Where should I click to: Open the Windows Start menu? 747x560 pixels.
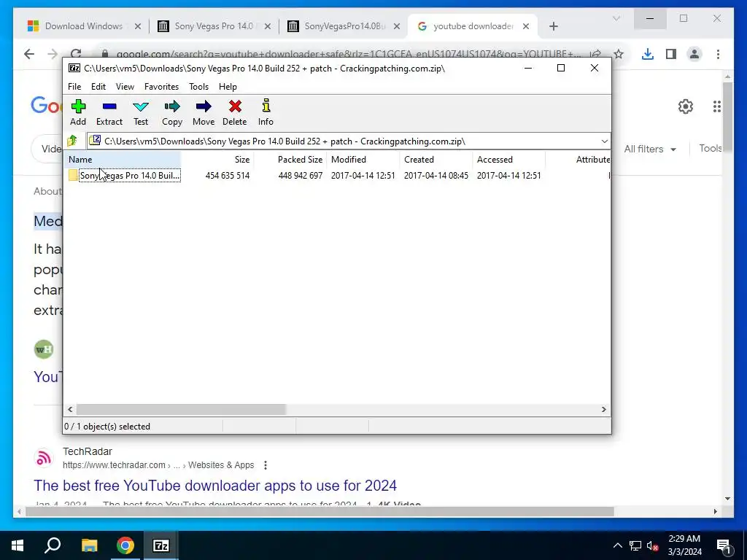pyautogui.click(x=18, y=545)
